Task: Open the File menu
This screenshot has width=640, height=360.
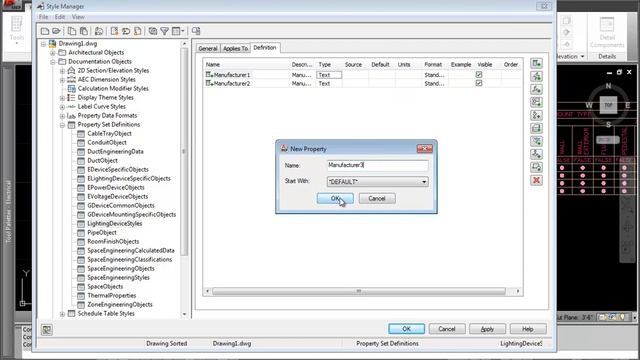Action: coord(43,17)
